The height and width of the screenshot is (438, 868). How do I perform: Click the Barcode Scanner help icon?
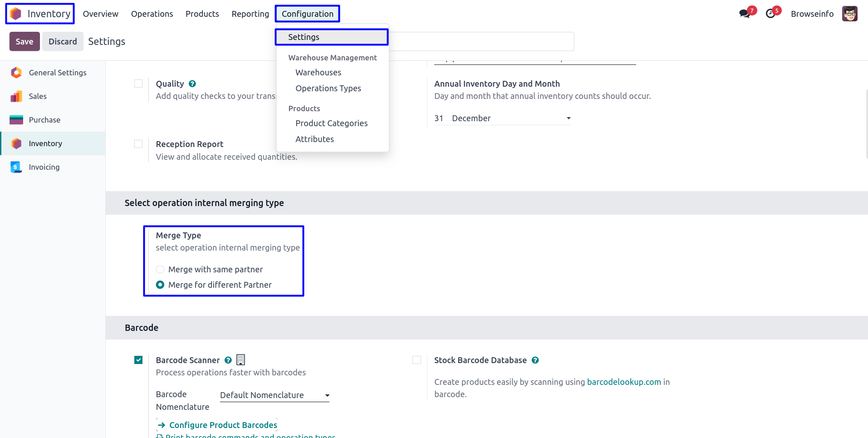(x=228, y=360)
